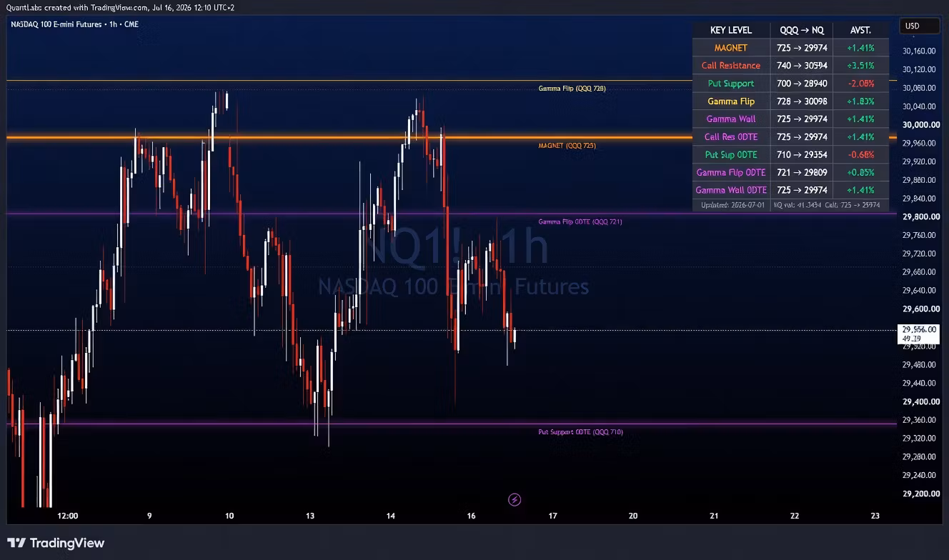Select the Call Resistance row label
Screen dimensions: 949x560
tap(730, 66)
